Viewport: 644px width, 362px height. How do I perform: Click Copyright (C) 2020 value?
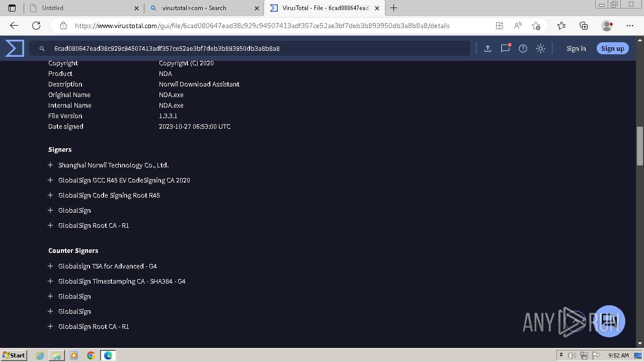[x=186, y=63]
